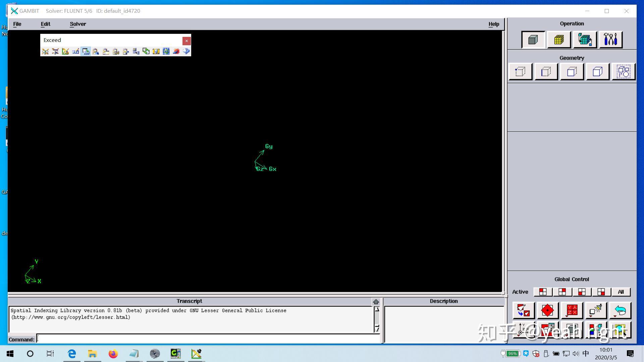Click the Command input field
The width and height of the screenshot is (644, 362).
pyautogui.click(x=208, y=339)
